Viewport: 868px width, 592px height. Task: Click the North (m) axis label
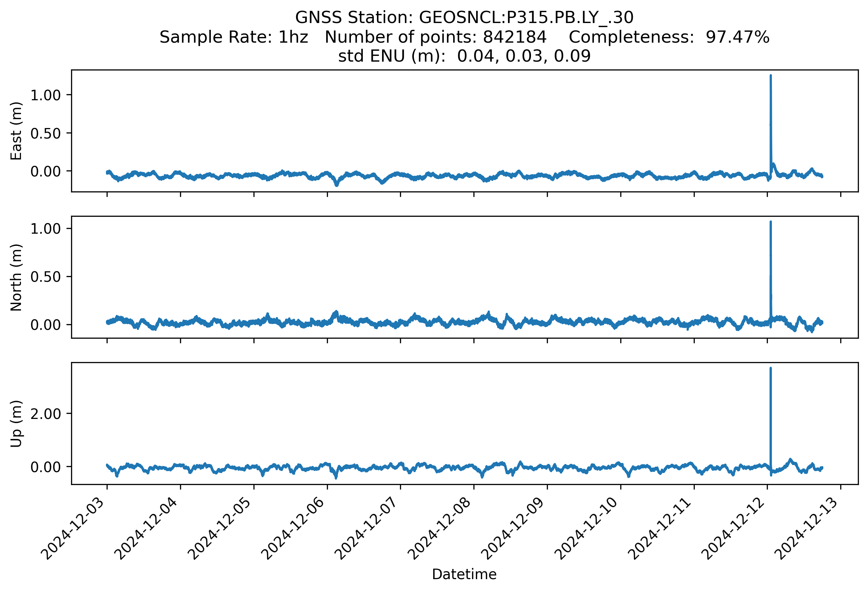point(16,277)
